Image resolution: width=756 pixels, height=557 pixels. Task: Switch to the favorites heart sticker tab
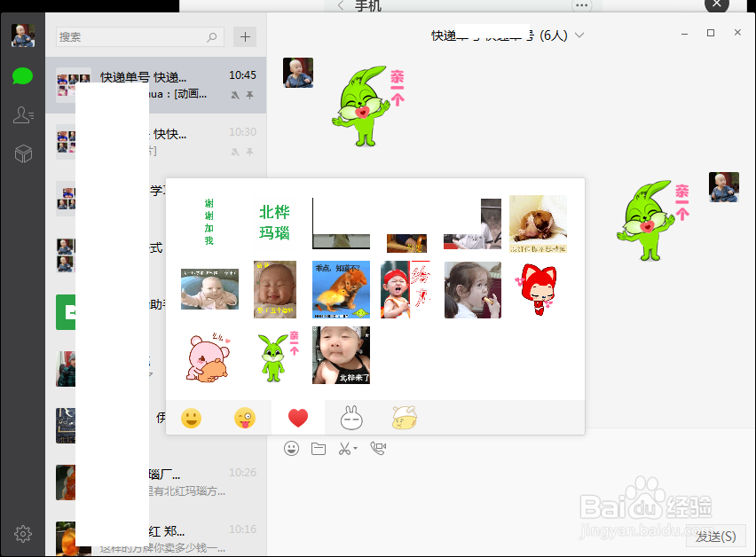point(297,417)
